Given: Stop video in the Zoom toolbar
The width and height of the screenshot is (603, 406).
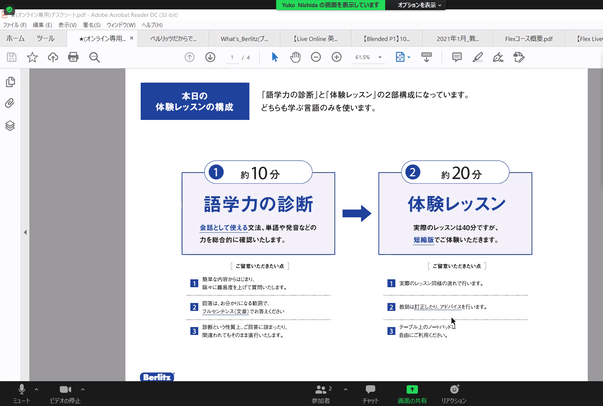Looking at the screenshot, I should [65, 393].
